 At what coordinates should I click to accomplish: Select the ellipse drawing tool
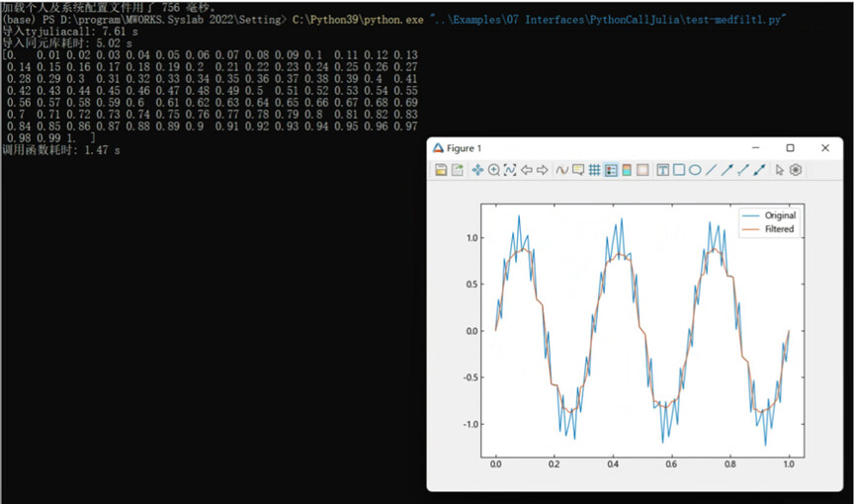click(x=695, y=170)
